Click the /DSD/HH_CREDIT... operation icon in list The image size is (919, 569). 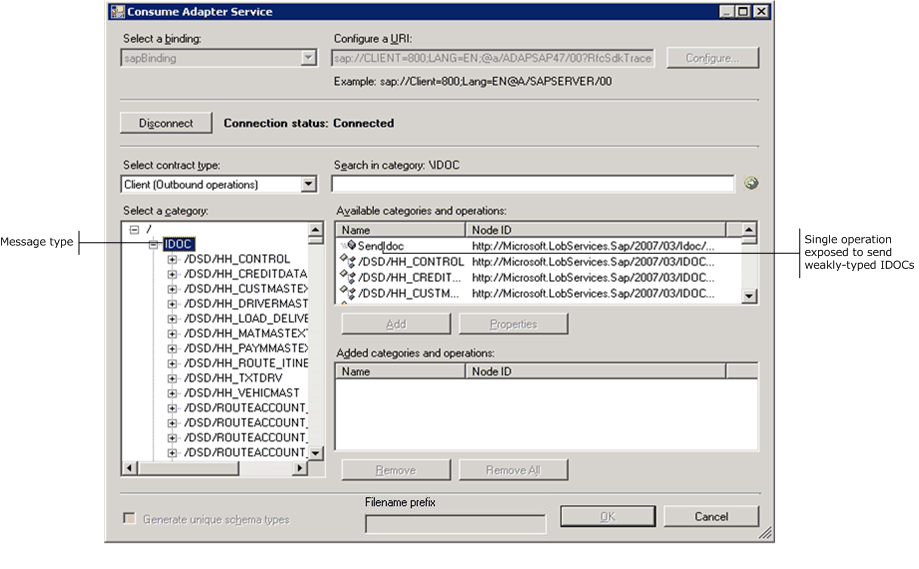click(348, 277)
